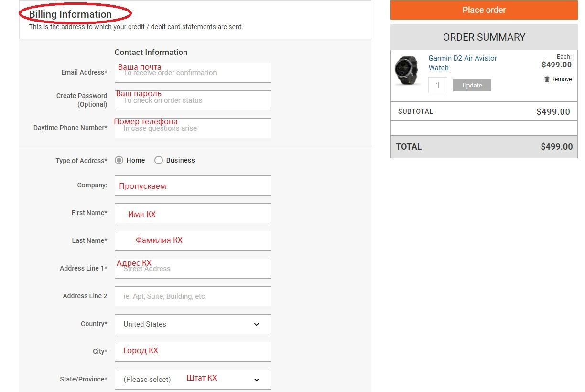
Task: Click the Last Name field
Action: coord(193,241)
